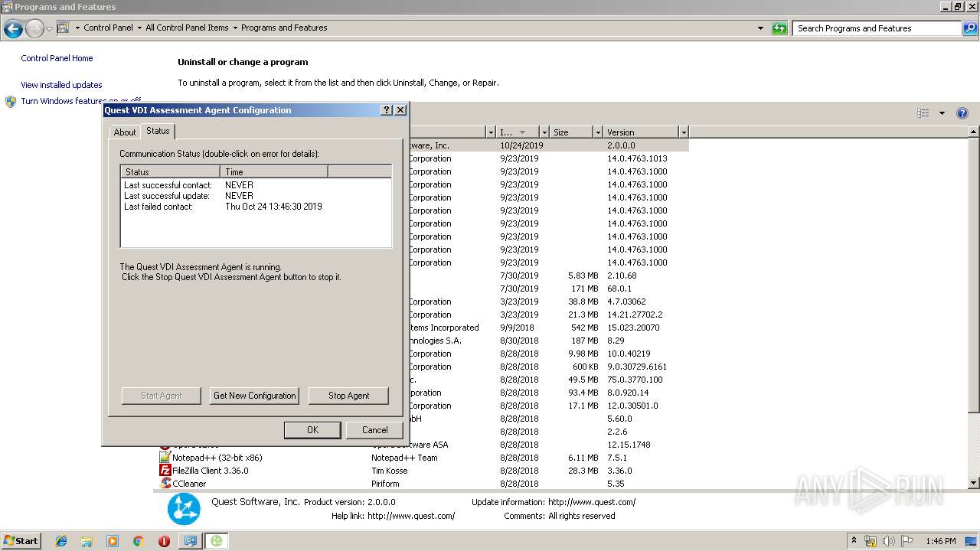Click the FileZilla program icon

[165, 471]
